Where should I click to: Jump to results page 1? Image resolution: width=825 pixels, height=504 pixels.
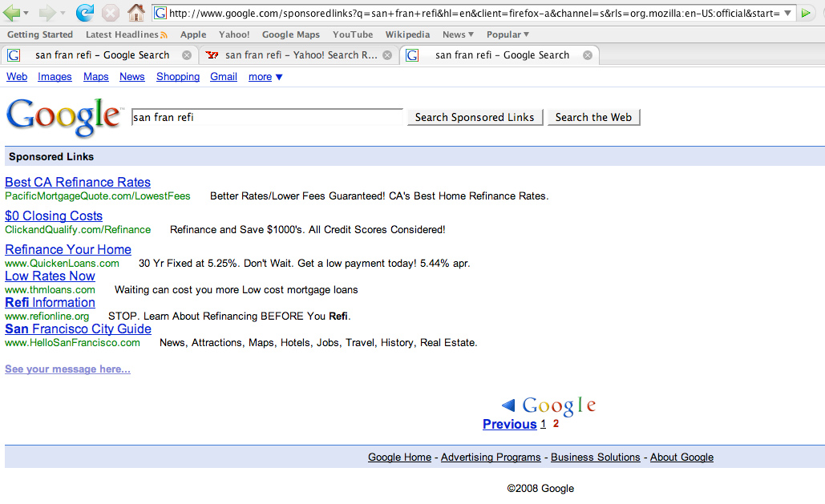[x=543, y=424]
